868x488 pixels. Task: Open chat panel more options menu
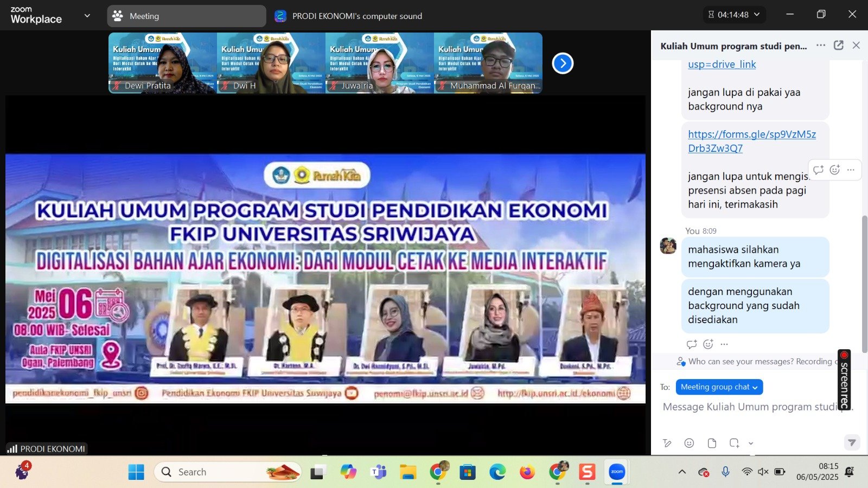point(821,46)
